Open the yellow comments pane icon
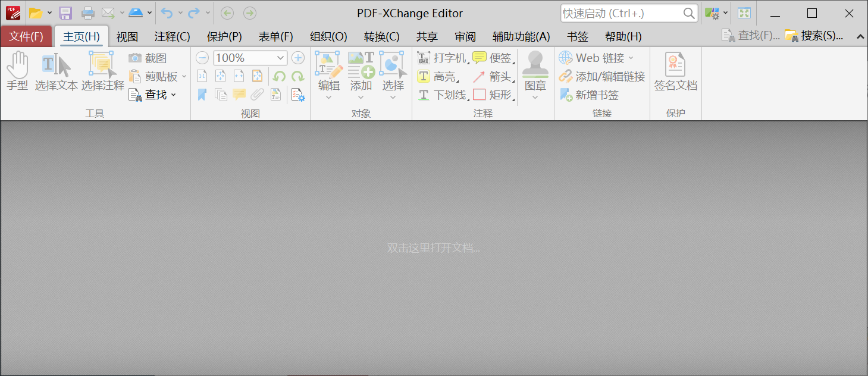The height and width of the screenshot is (376, 868). pos(239,95)
